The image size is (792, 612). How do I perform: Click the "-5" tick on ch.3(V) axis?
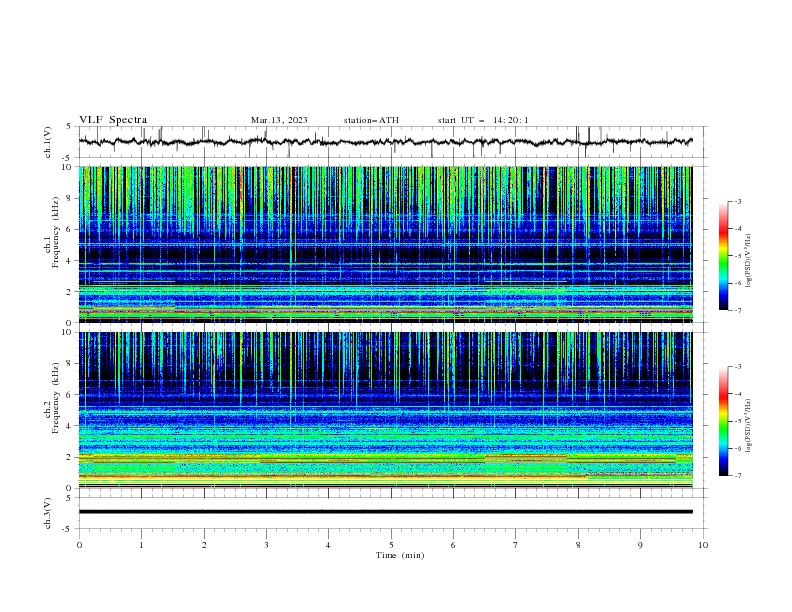click(x=67, y=529)
